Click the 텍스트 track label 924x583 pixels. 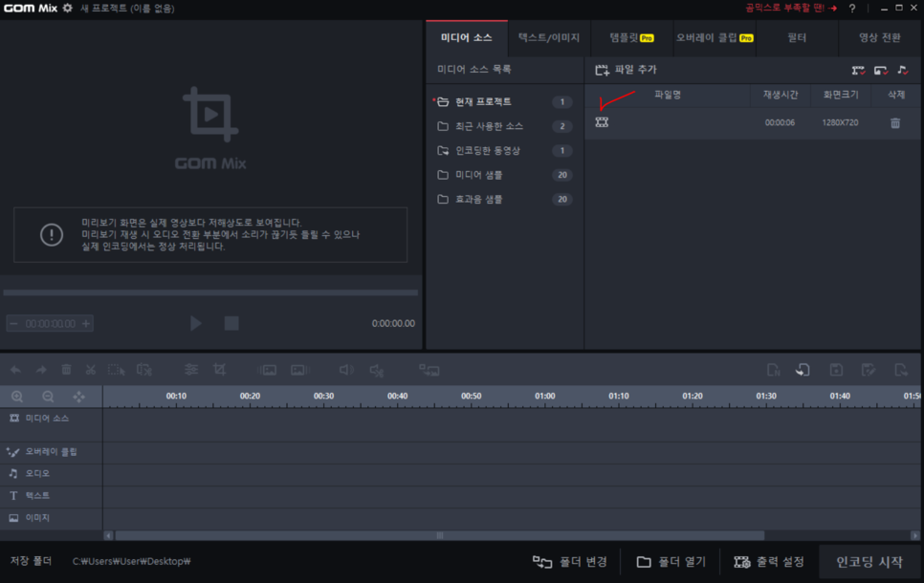tap(37, 496)
